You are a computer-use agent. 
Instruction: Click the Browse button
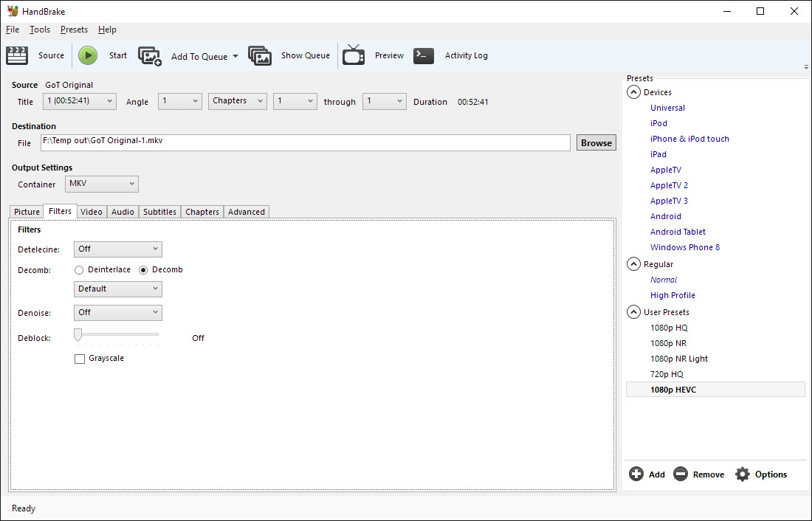pos(596,143)
